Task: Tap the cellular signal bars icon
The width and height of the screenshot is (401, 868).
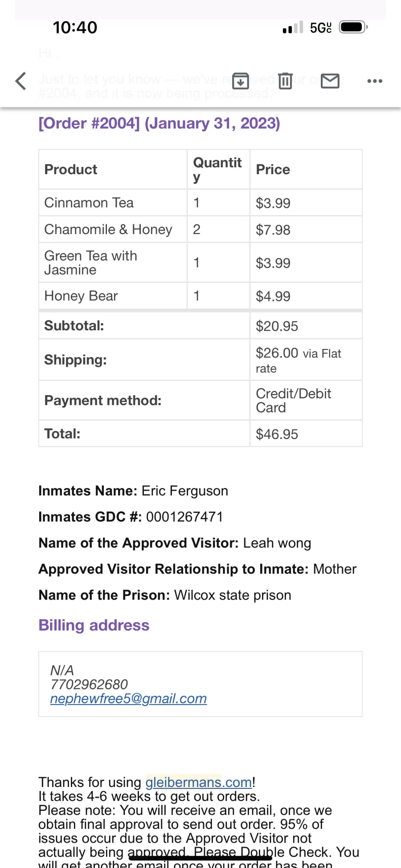Action: 293,28
